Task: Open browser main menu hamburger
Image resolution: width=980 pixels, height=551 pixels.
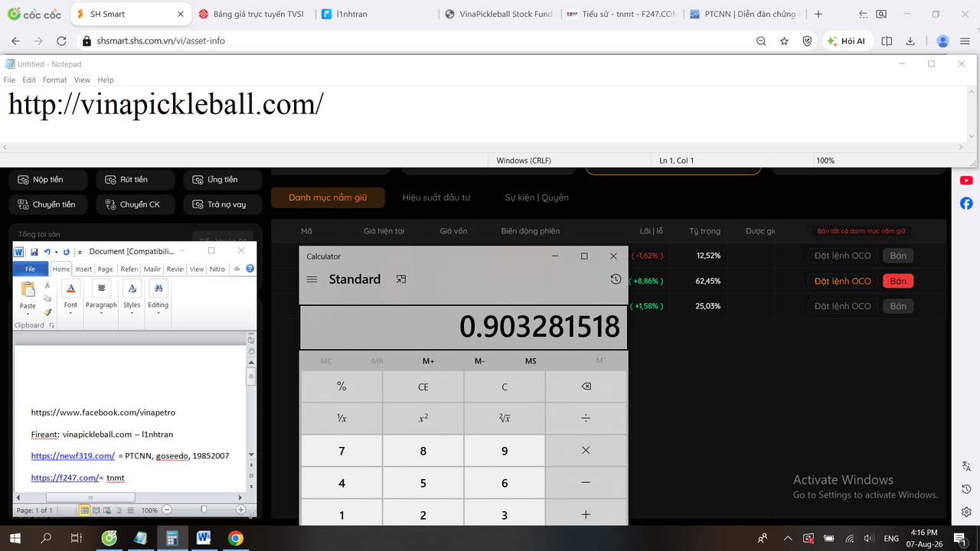Action: [965, 41]
